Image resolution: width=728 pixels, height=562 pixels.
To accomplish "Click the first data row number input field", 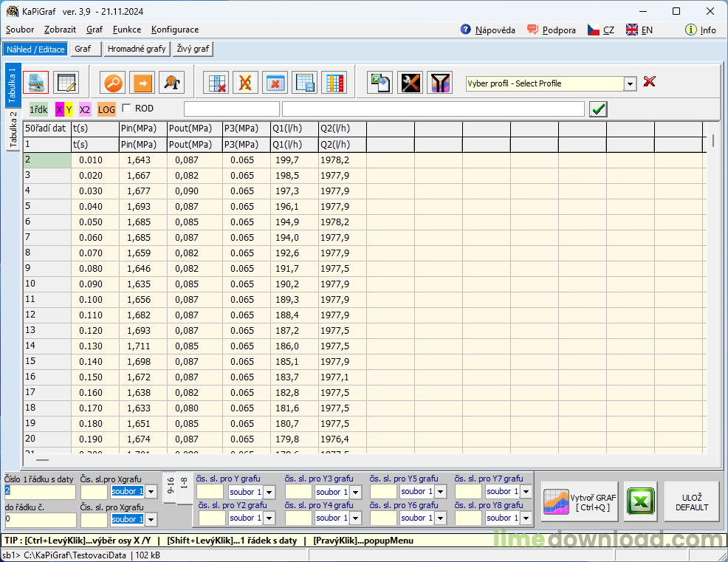I will click(40, 491).
